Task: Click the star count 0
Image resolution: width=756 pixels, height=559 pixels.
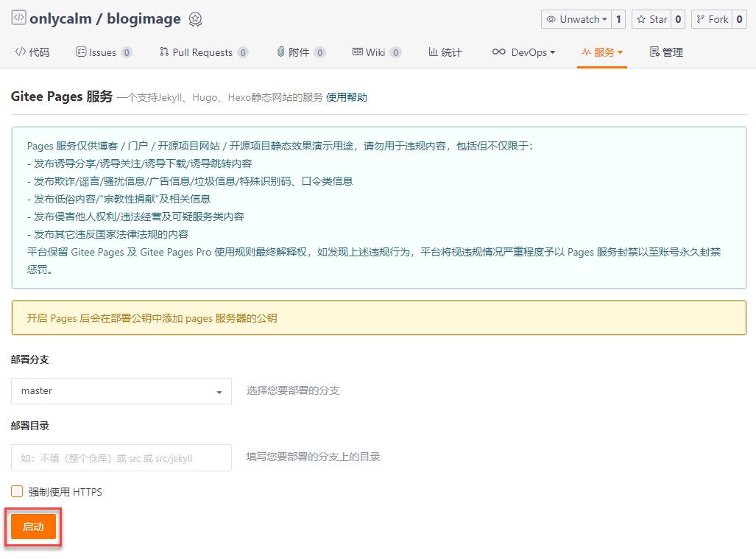Action: coord(678,19)
